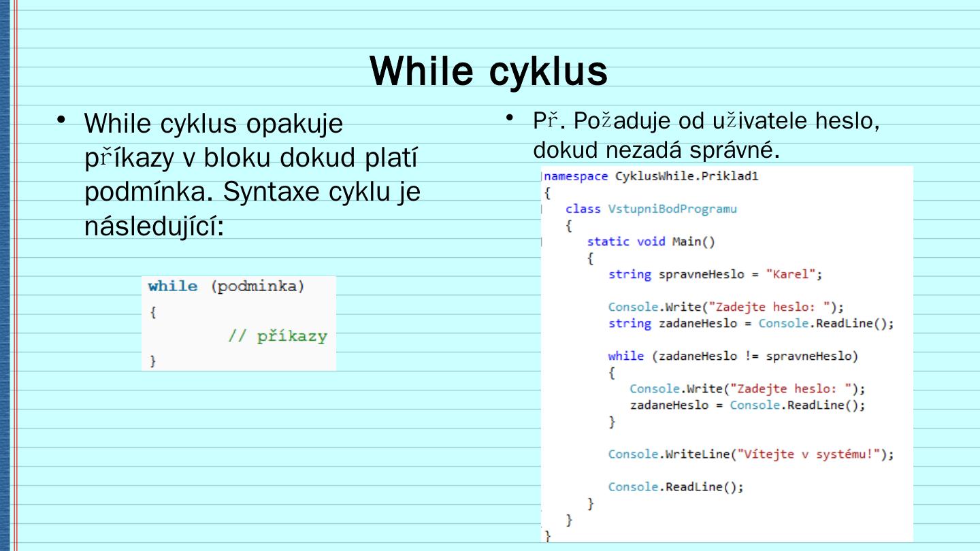Select the paragraph starting "While cyklus opakuje"
Screen dimensions: 980x551
click(x=252, y=175)
